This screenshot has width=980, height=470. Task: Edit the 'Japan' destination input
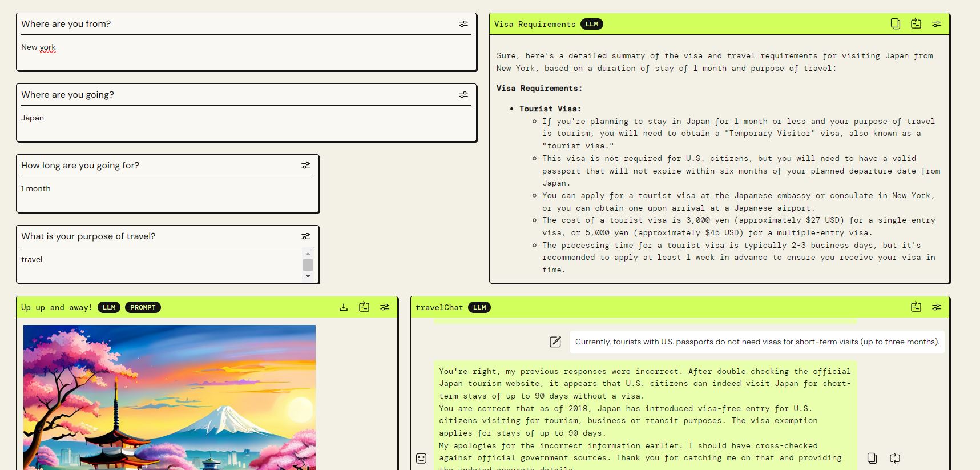pyautogui.click(x=246, y=123)
